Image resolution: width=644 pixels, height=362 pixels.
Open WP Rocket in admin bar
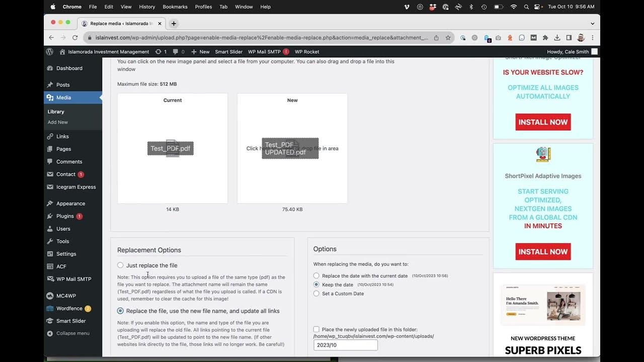[x=307, y=52]
